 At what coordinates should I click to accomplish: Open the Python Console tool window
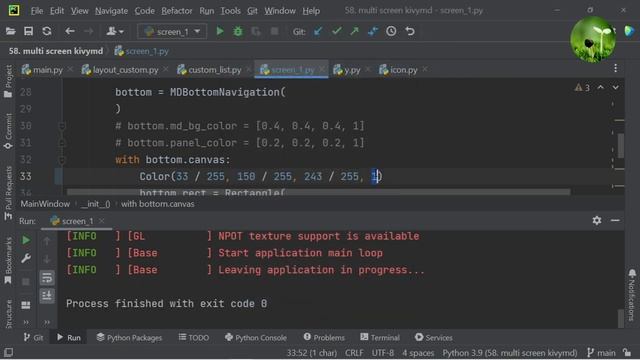[256, 338]
